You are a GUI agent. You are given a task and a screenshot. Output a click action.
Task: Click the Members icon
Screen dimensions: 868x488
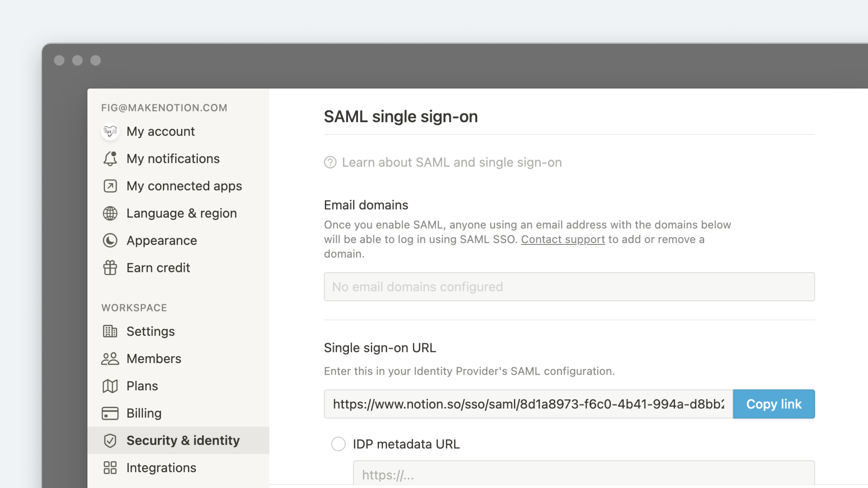coord(110,358)
